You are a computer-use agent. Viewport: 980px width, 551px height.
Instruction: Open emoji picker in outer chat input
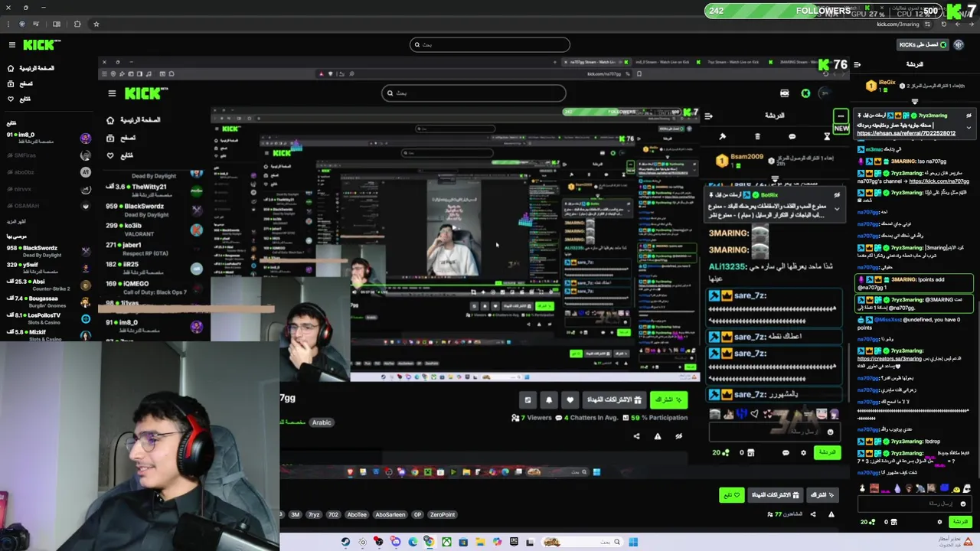(963, 504)
